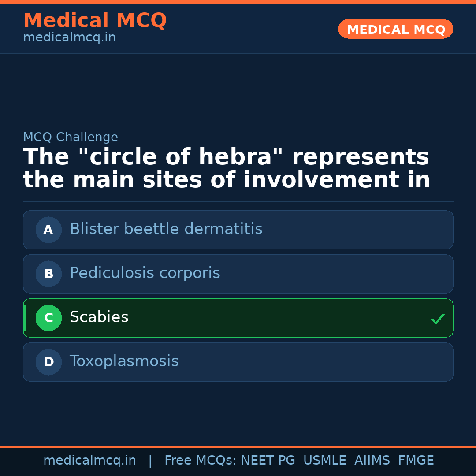
Task: Click "USMLE" in the footer
Action: tap(324, 461)
